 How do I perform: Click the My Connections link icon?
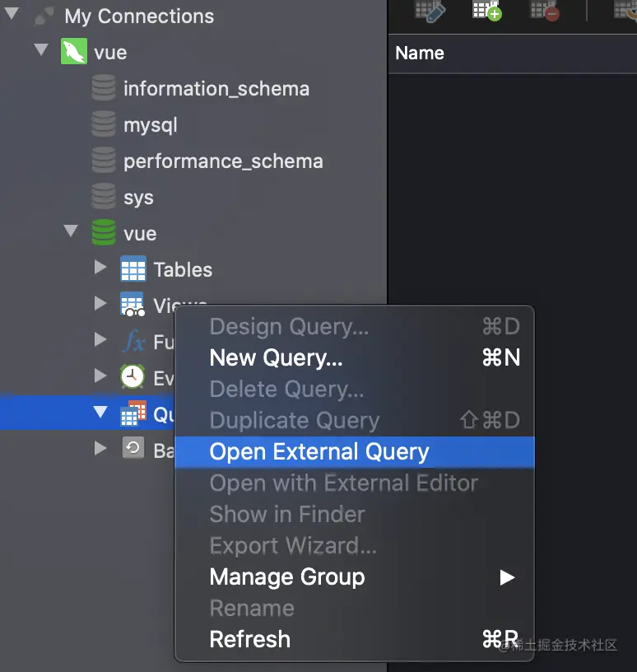coord(44,16)
